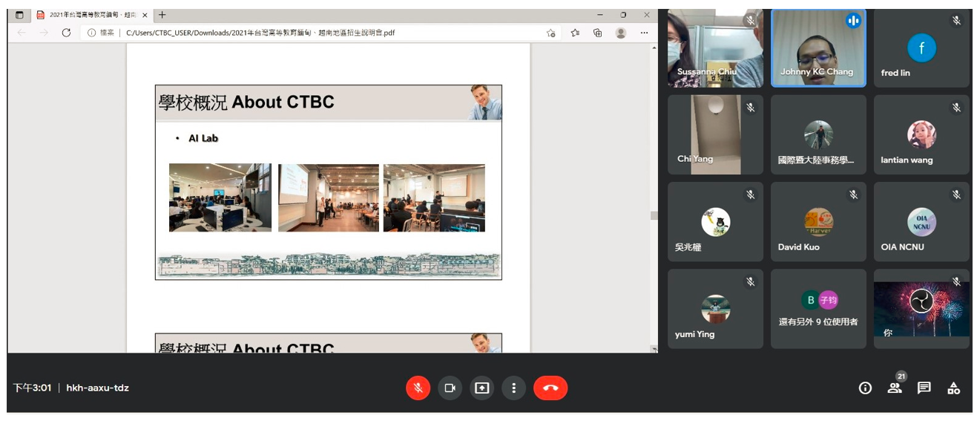Select Sussanna Chiu's video tile
Viewport: 980px width, 424px height.
click(x=715, y=48)
